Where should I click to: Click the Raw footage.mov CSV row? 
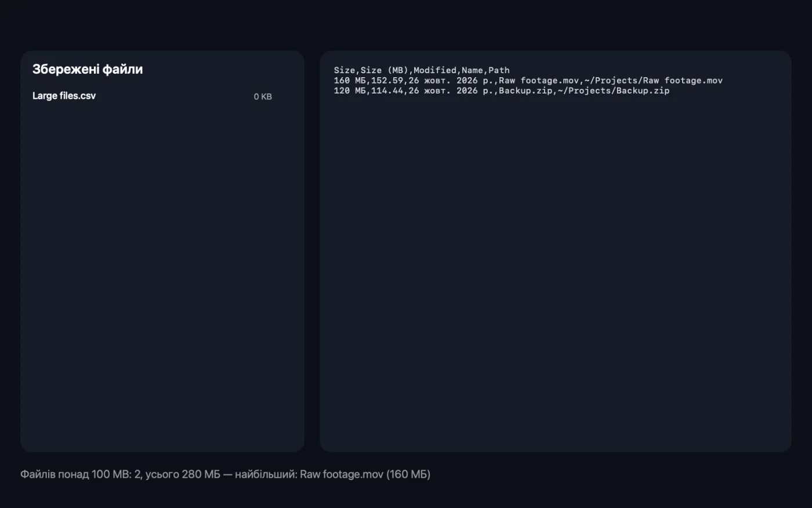tap(528, 81)
